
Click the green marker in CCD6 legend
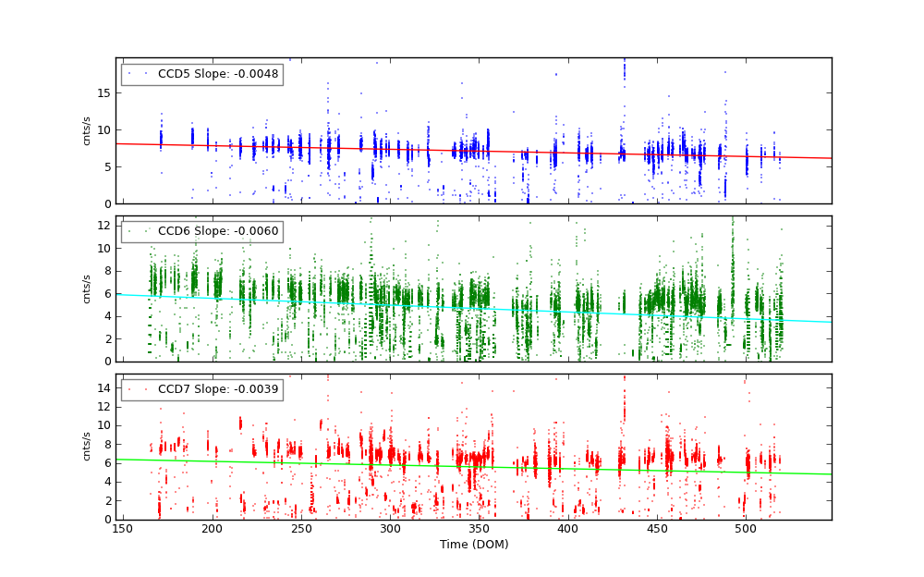[139, 231]
